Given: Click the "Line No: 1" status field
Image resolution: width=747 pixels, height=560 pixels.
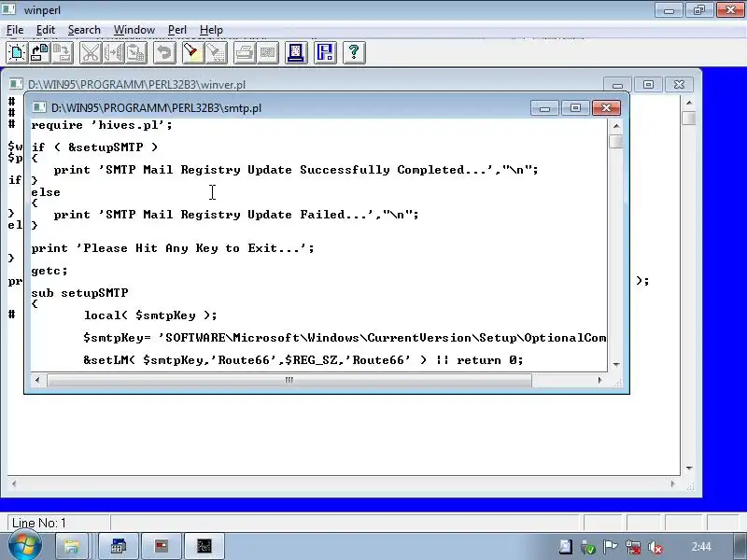Looking at the screenshot, I should (59, 523).
